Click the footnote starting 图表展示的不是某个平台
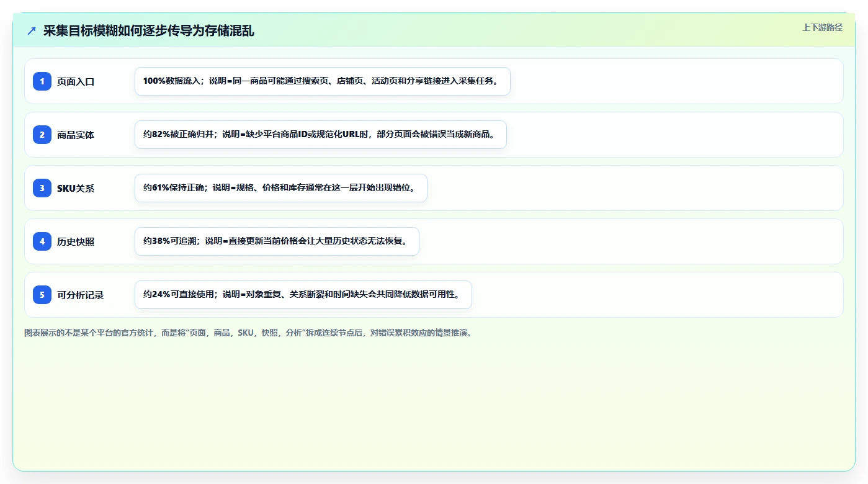Viewport: 868px width, 484px height. pyautogui.click(x=249, y=333)
